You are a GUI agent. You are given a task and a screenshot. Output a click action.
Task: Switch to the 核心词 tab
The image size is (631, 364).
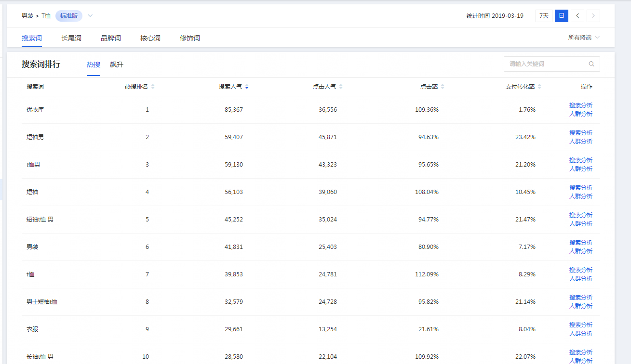tap(150, 38)
